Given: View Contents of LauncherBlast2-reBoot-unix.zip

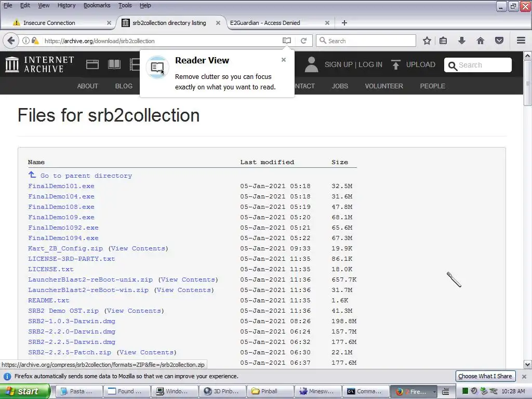Looking at the screenshot, I should coord(188,280).
